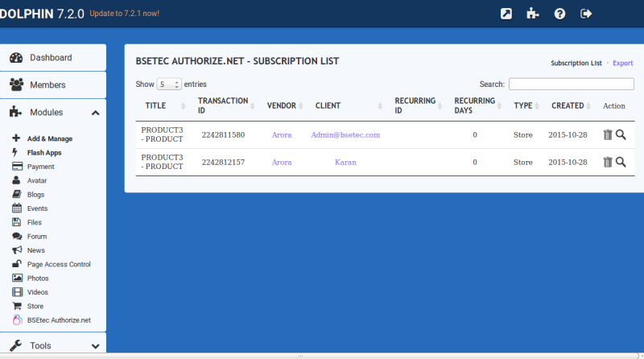This screenshot has width=644, height=359.
Task: Open the help question mark icon
Action: 559,14
